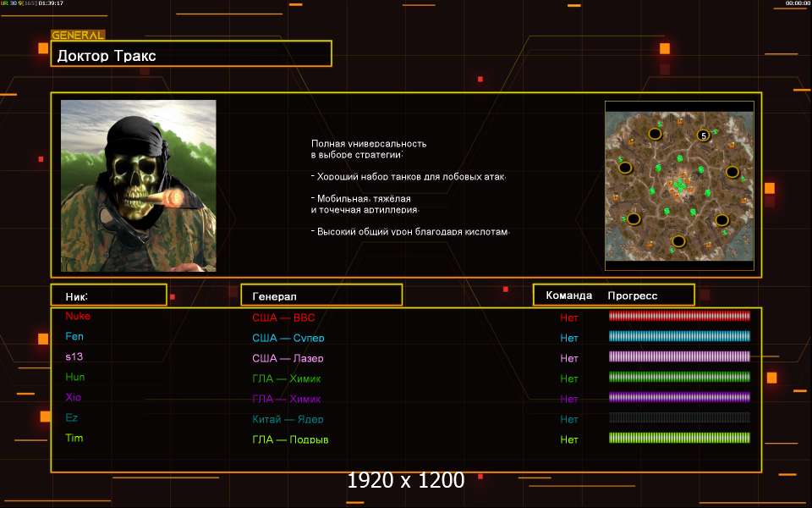Click team "Нет" in Ez's row
This screenshot has width=812, height=508.
point(568,419)
